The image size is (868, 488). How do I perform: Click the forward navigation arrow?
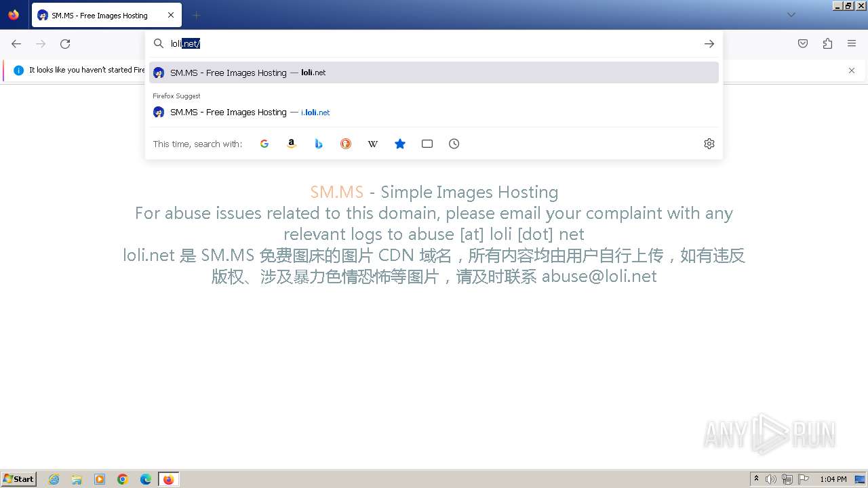tap(41, 44)
